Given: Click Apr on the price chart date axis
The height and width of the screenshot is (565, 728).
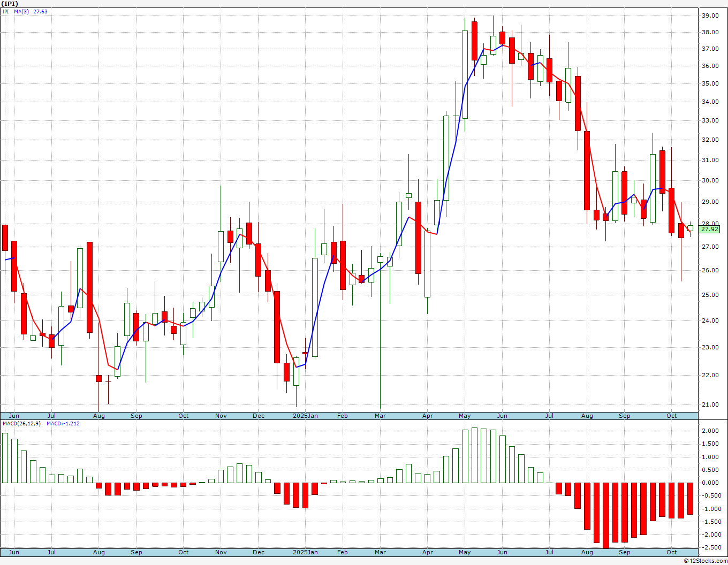Looking at the screenshot, I should click(x=427, y=416).
